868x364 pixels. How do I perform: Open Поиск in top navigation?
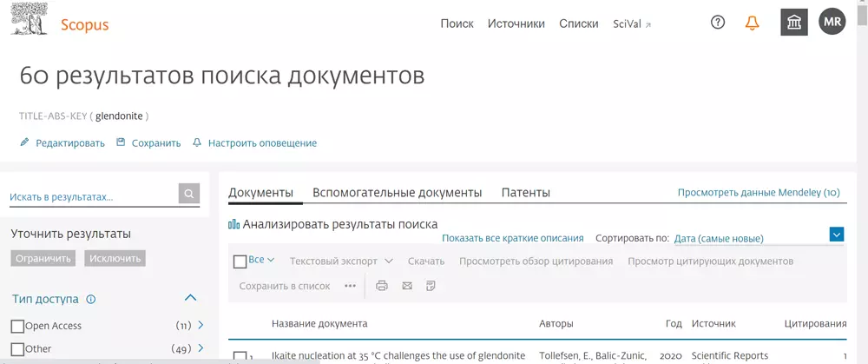pyautogui.click(x=457, y=23)
